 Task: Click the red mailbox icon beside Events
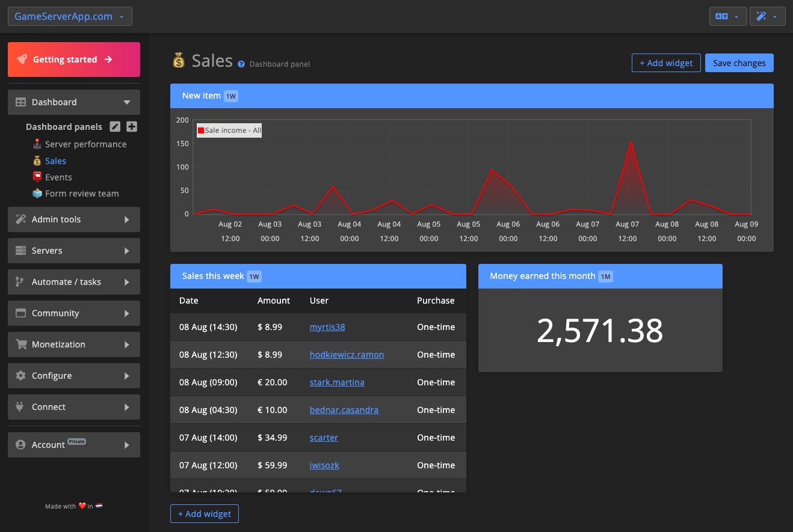pos(37,177)
